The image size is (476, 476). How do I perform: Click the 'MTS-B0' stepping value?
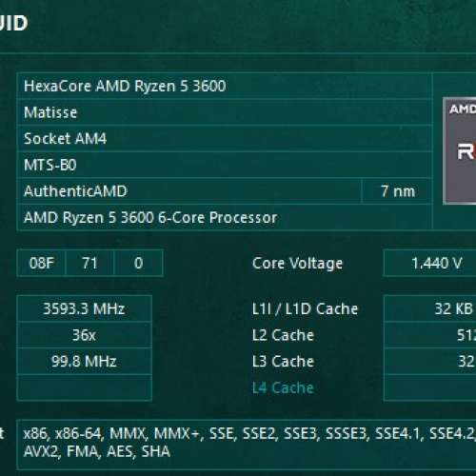pos(225,165)
